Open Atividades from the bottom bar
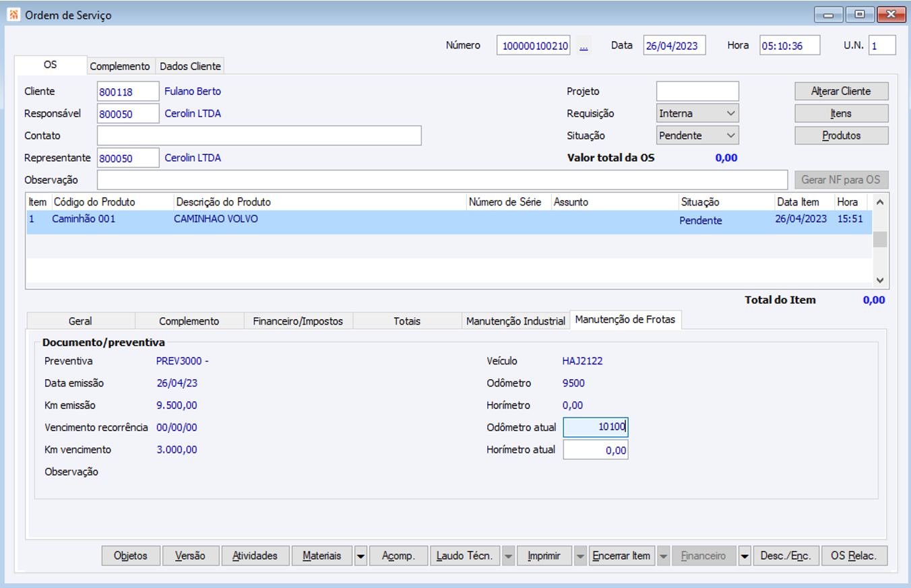This screenshot has width=911, height=588. [x=255, y=556]
